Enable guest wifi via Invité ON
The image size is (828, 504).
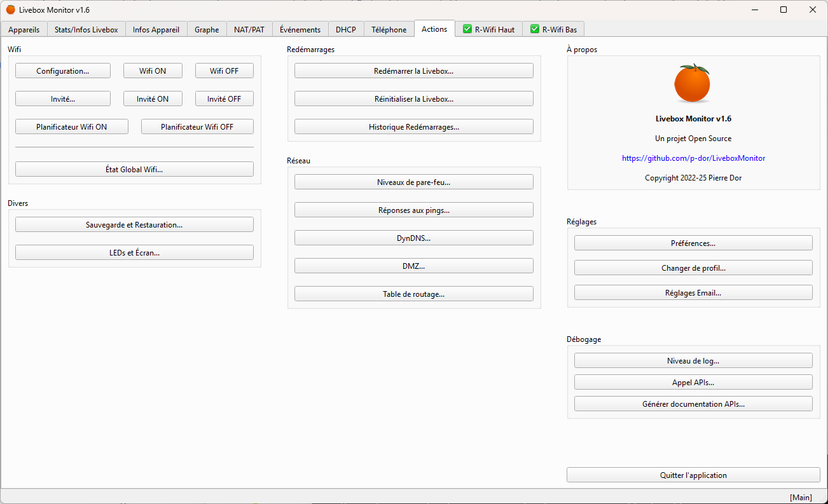(153, 99)
